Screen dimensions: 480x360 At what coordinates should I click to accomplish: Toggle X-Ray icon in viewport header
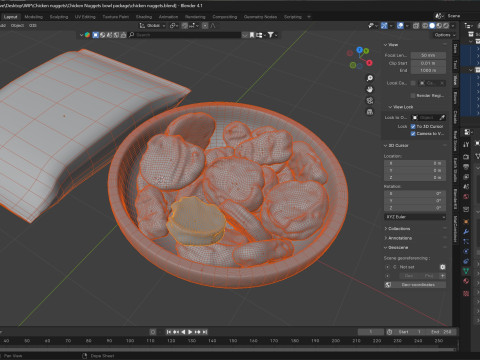pyautogui.click(x=416, y=26)
